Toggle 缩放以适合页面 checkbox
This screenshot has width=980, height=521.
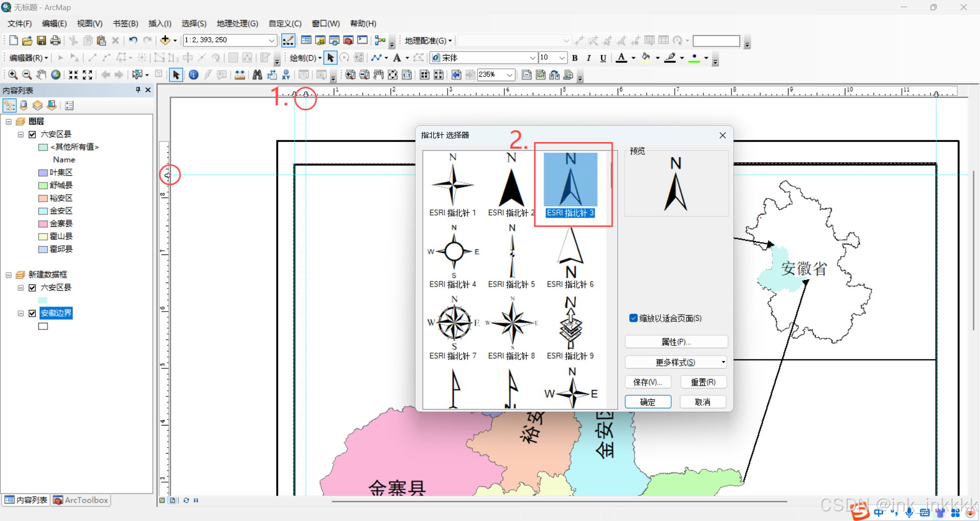coord(633,318)
